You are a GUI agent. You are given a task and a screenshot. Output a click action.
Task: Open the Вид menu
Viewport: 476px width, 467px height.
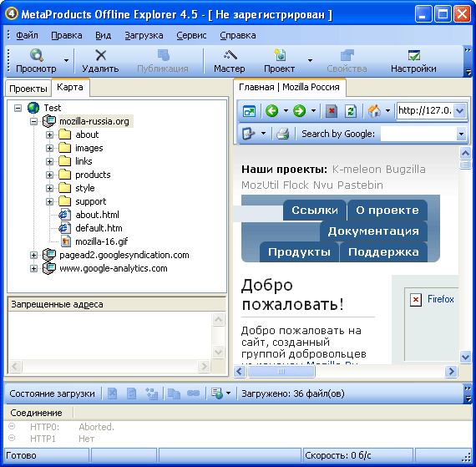pyautogui.click(x=104, y=36)
